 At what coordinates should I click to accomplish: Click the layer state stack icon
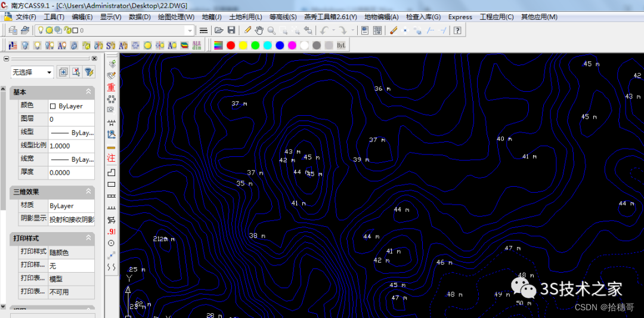coord(26,30)
